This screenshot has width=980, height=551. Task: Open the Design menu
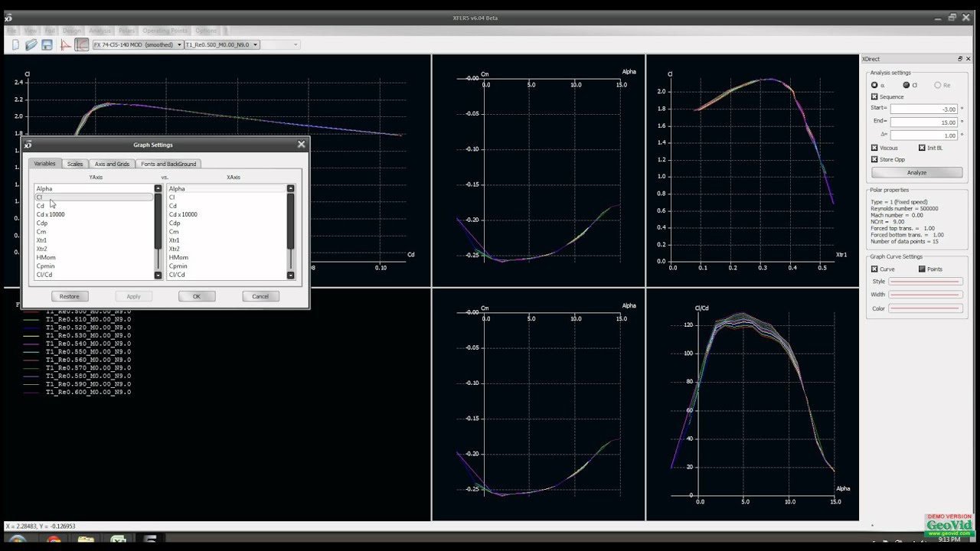72,31
